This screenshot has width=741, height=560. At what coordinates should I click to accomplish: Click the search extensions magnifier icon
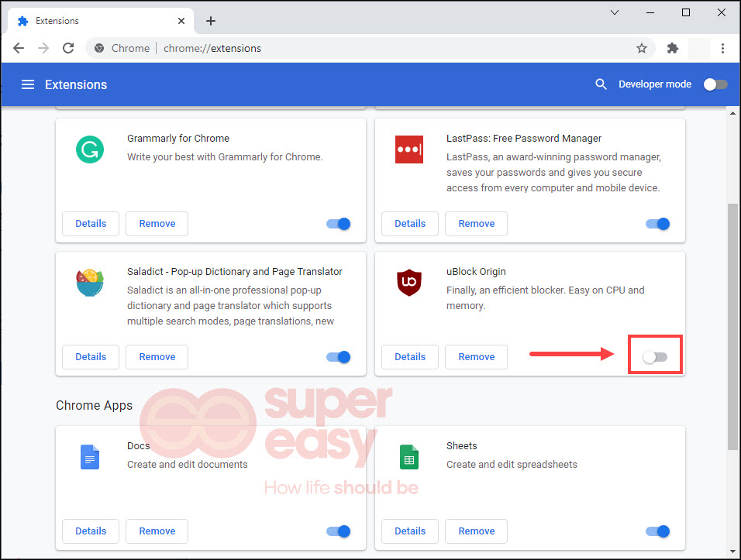point(601,84)
